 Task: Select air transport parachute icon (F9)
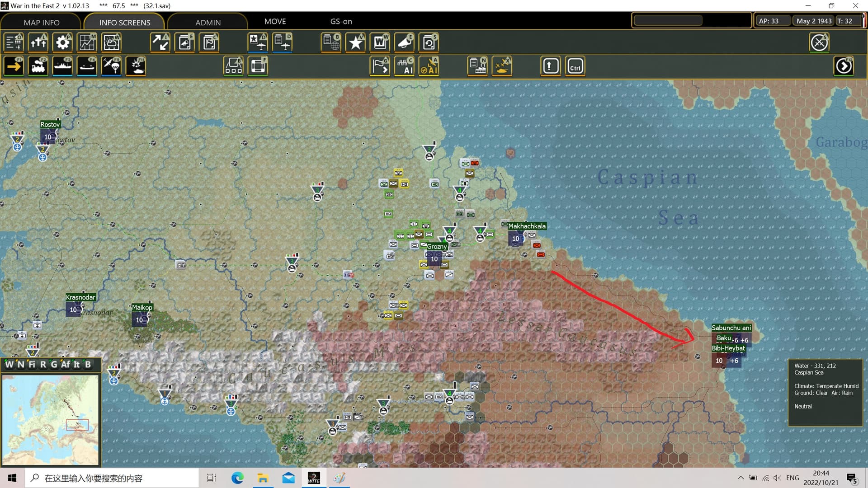click(111, 66)
